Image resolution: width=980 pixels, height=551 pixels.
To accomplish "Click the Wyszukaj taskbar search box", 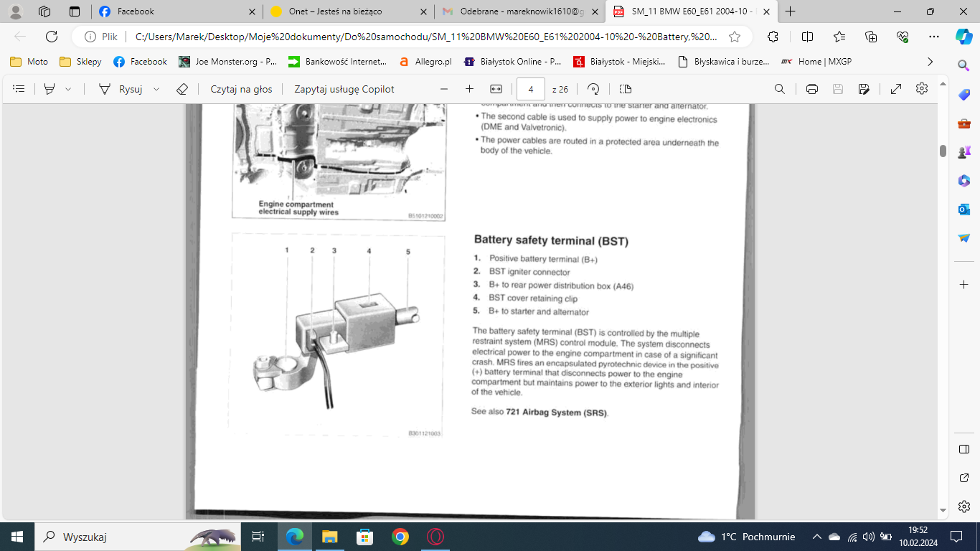I will (x=137, y=537).
